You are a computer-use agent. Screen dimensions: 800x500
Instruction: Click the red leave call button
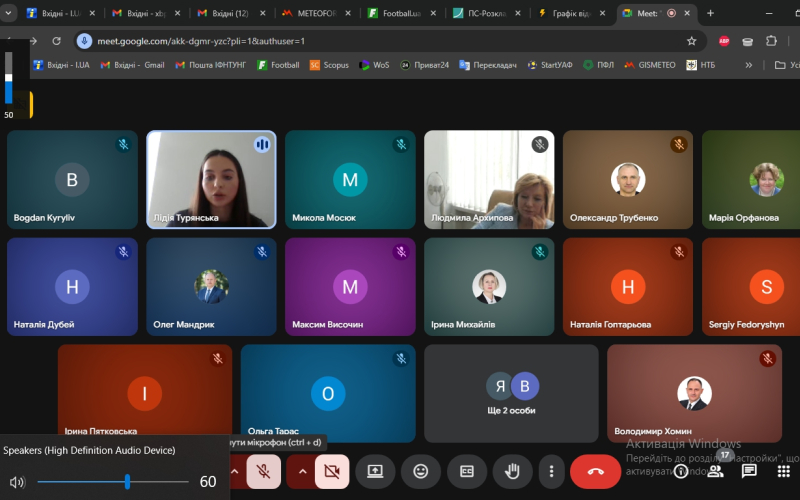click(595, 471)
